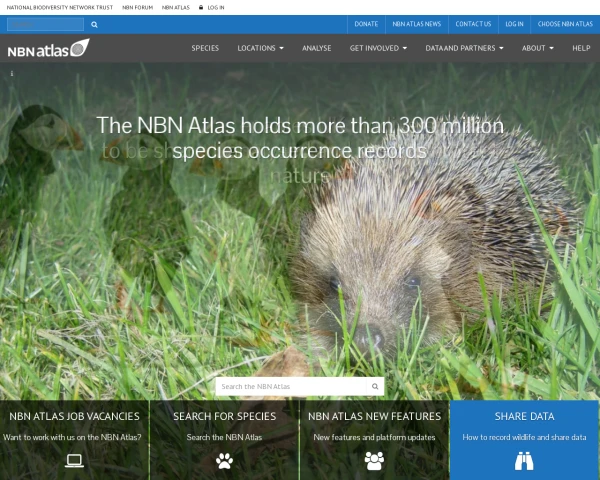This screenshot has height=480, width=600.
Task: Click the binoculars icon under Share Data
Action: click(524, 461)
